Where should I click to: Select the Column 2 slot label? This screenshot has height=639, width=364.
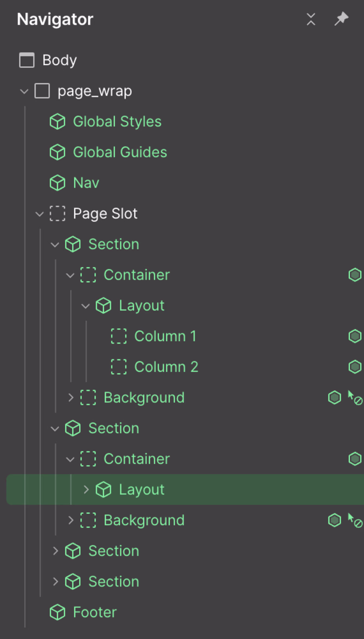click(166, 367)
